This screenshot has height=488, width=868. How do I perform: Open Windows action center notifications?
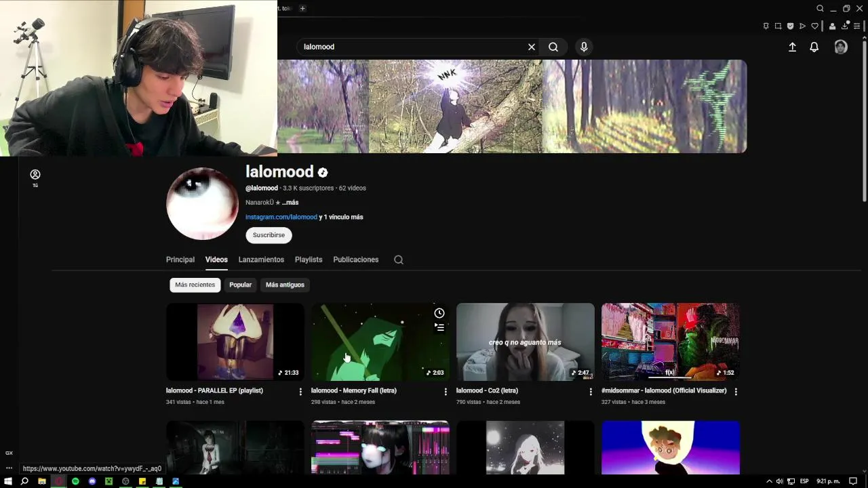pos(853,481)
